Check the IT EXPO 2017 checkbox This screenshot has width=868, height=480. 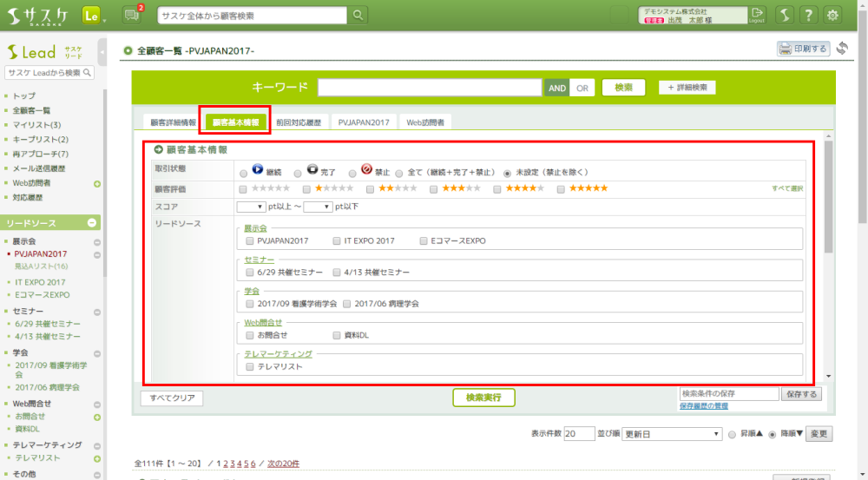(x=337, y=240)
